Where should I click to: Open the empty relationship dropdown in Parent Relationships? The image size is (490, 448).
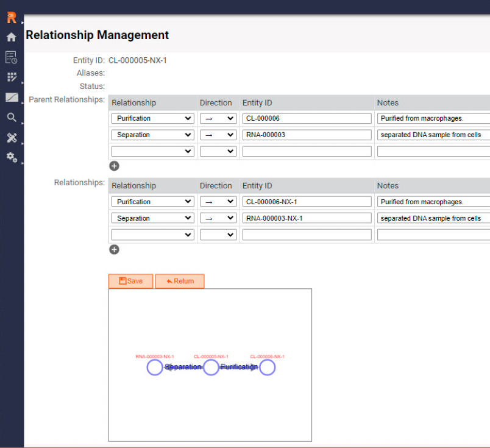pyautogui.click(x=153, y=151)
